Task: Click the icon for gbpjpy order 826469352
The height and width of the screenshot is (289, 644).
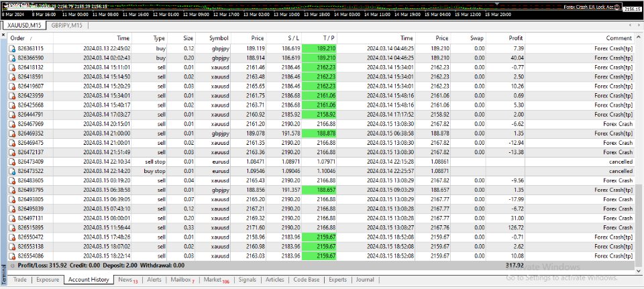Action: pos(12,133)
